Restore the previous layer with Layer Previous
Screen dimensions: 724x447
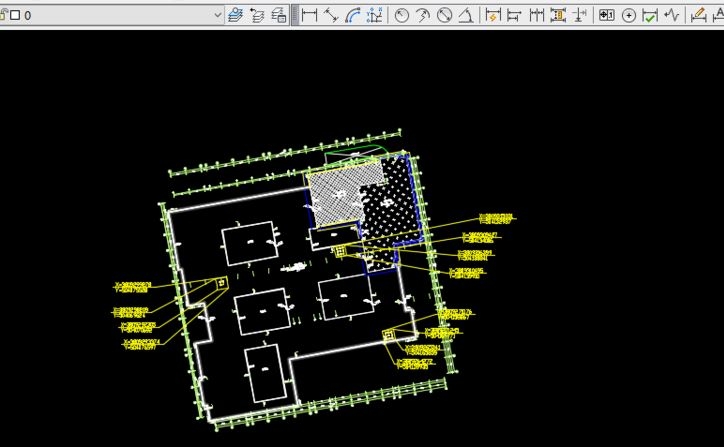tap(257, 15)
